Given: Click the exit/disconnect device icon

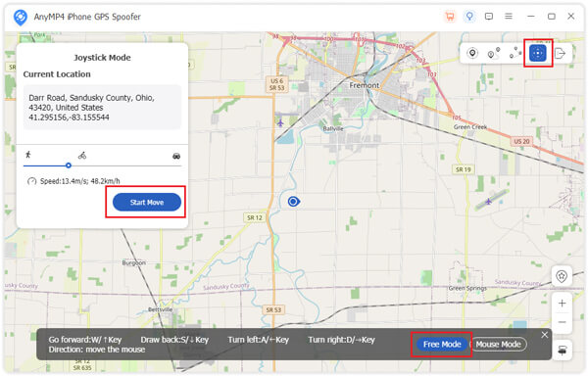Looking at the screenshot, I should click(x=560, y=53).
